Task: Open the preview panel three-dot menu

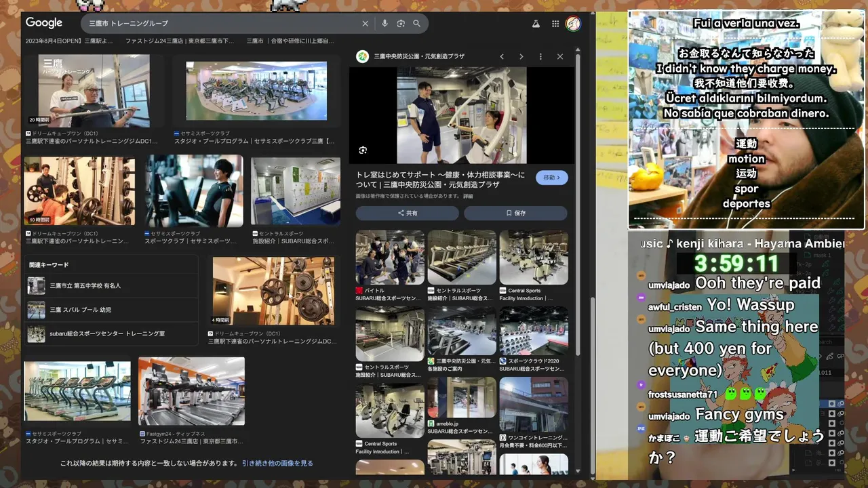Action: click(540, 57)
